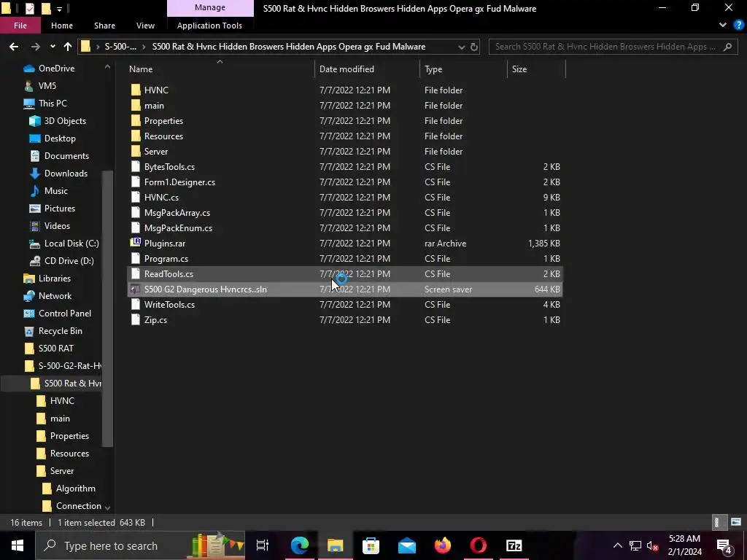Open the address bar history dropdown

(461, 47)
